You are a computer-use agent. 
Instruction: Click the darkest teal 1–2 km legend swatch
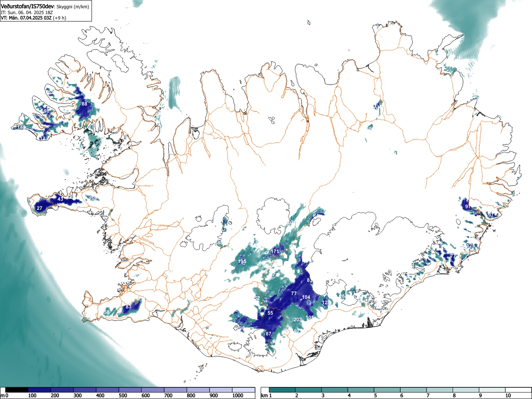282,390
